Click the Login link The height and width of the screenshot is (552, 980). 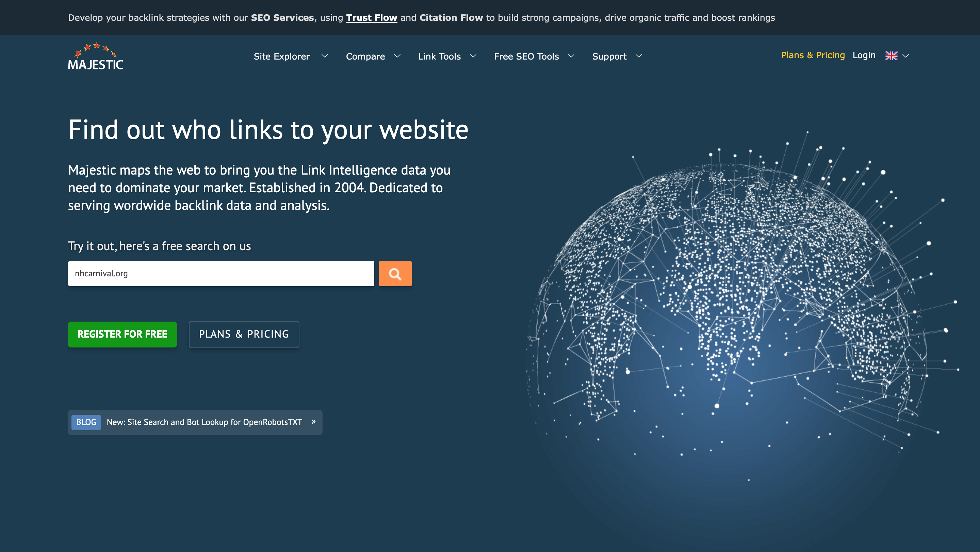pos(864,55)
